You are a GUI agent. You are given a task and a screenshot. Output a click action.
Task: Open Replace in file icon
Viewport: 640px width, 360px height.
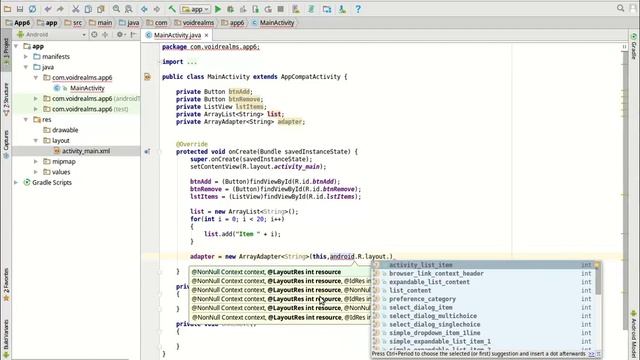(x=129, y=9)
